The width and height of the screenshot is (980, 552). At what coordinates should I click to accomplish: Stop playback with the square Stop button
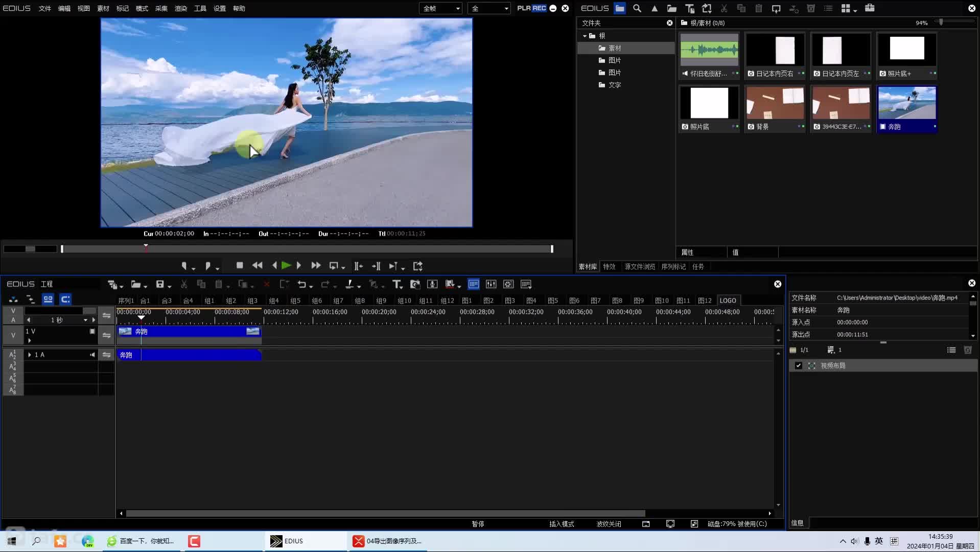(240, 265)
